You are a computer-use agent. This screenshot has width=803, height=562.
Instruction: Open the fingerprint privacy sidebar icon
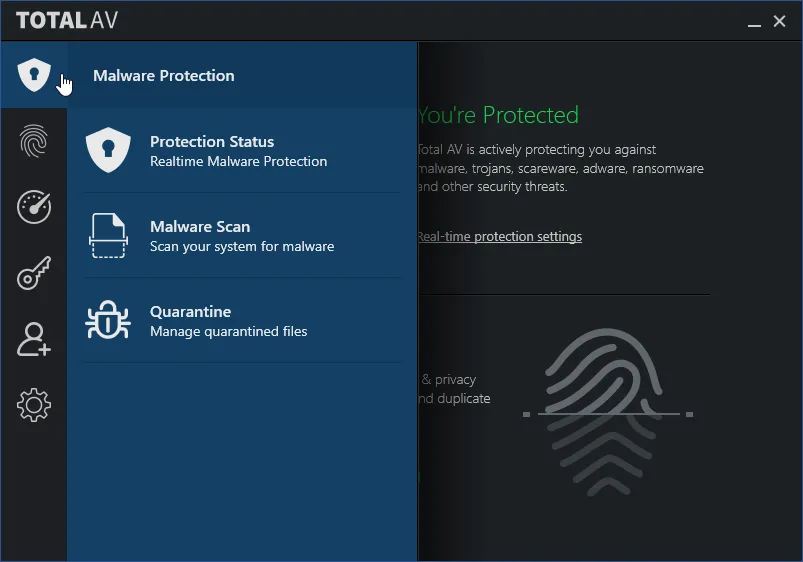pos(34,141)
